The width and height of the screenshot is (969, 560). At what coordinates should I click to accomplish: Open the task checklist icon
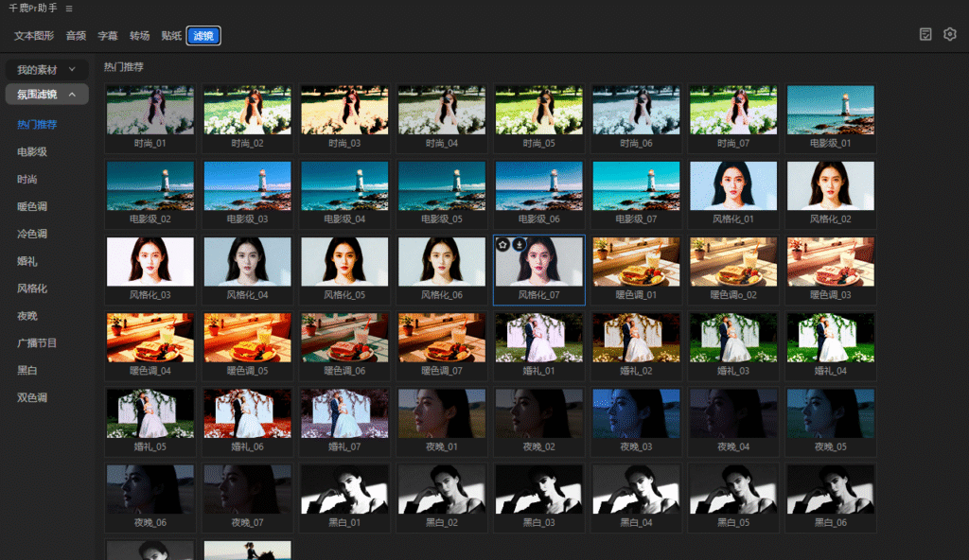tap(925, 34)
